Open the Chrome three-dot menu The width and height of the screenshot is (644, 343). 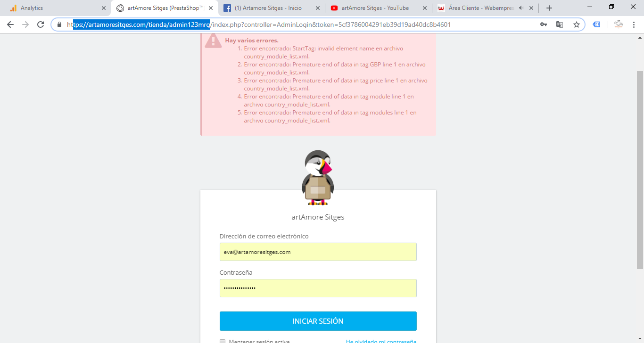[634, 24]
